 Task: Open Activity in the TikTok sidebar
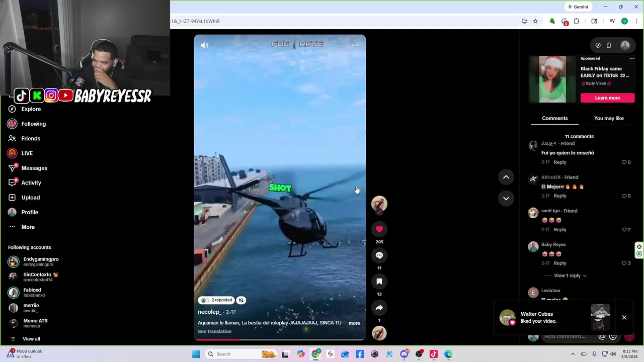point(31,183)
